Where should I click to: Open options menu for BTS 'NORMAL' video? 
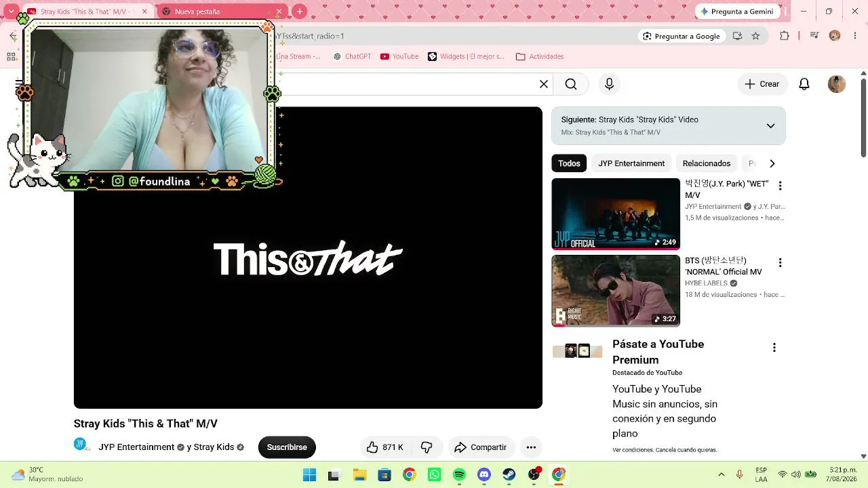pos(780,262)
